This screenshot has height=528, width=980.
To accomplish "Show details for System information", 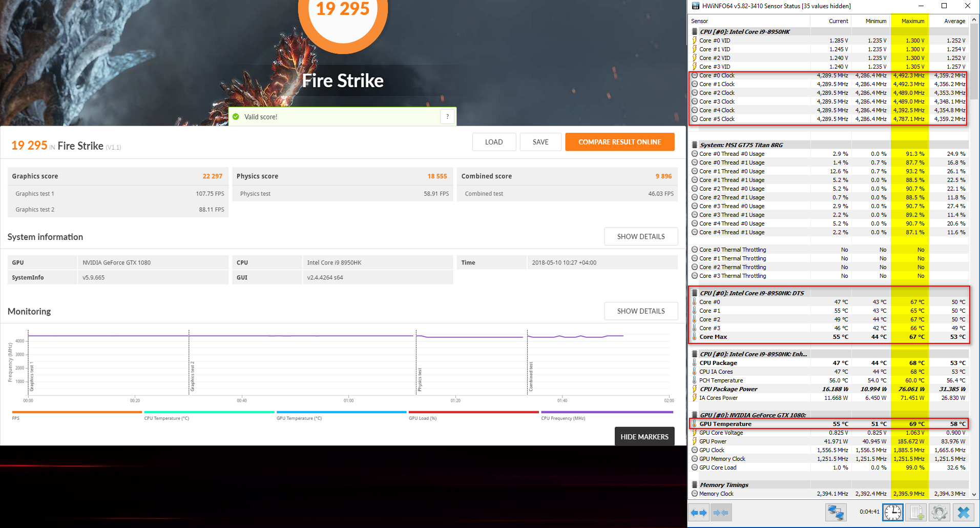I will pyautogui.click(x=641, y=236).
